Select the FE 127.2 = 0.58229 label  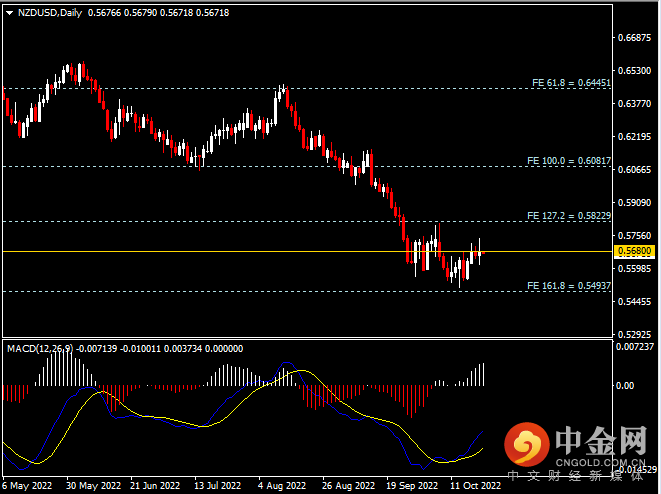coord(569,216)
